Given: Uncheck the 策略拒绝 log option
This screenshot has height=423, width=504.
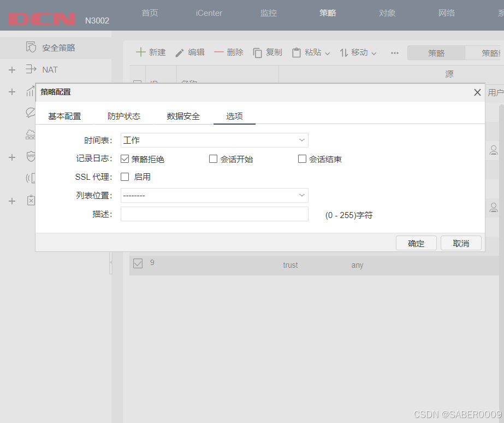Looking at the screenshot, I should pos(126,158).
